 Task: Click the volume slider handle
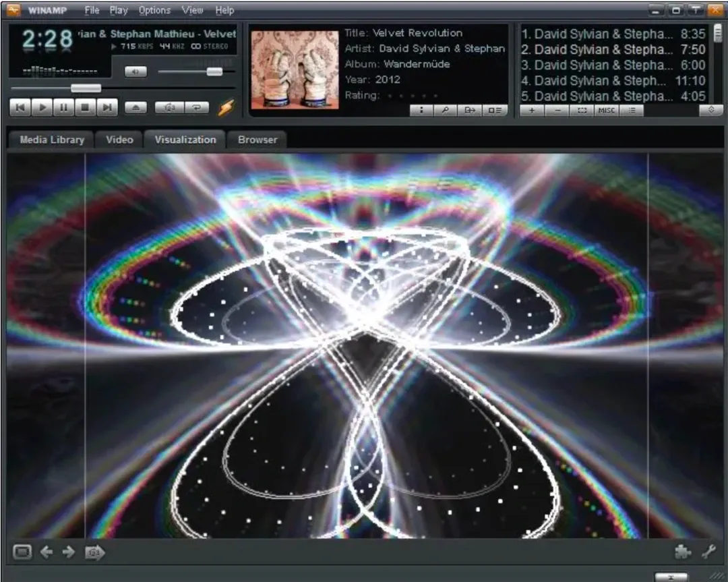(x=214, y=71)
